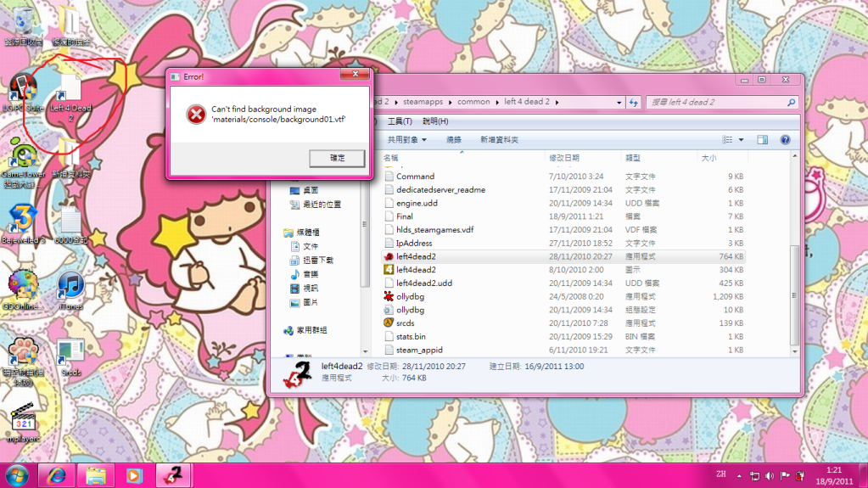Sort files by the 修改日期 column header

pos(564,158)
